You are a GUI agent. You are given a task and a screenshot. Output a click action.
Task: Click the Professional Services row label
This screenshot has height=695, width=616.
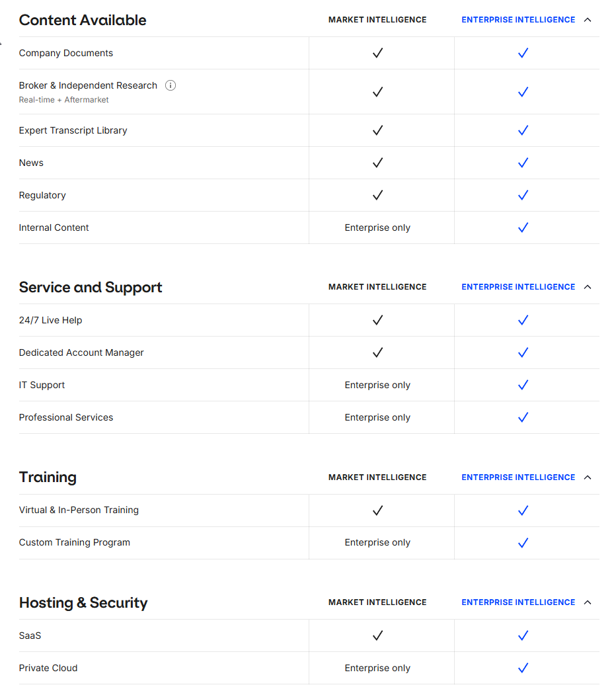(x=66, y=417)
